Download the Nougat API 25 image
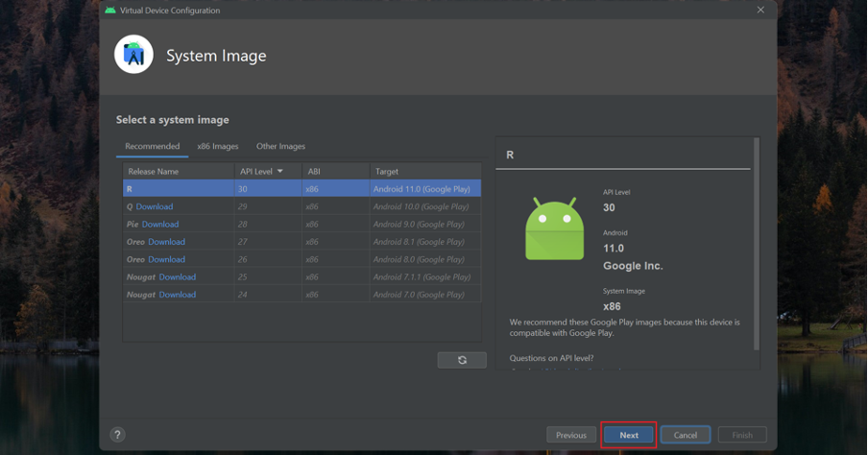 (177, 277)
